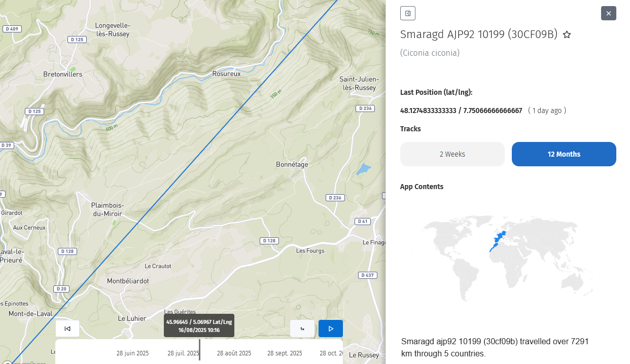Screen dimensions: 630x364
Task: Select the 12 Months track range
Action: click(x=564, y=154)
